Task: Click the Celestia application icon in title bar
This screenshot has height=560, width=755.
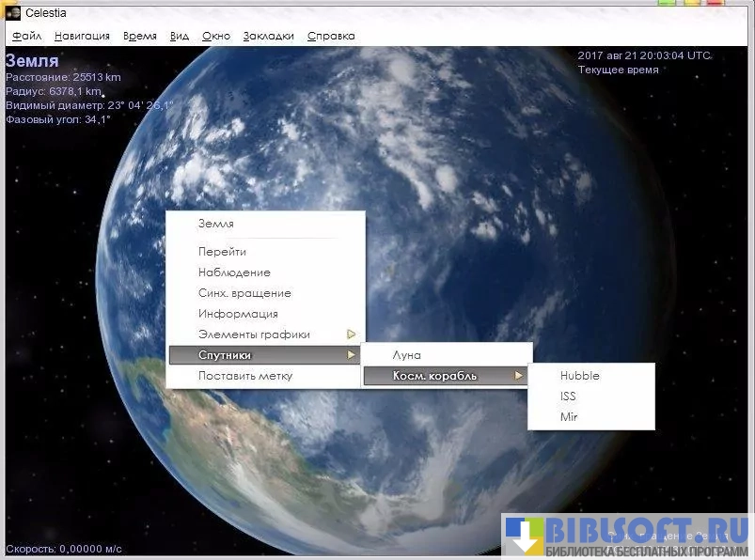Action: click(13, 12)
